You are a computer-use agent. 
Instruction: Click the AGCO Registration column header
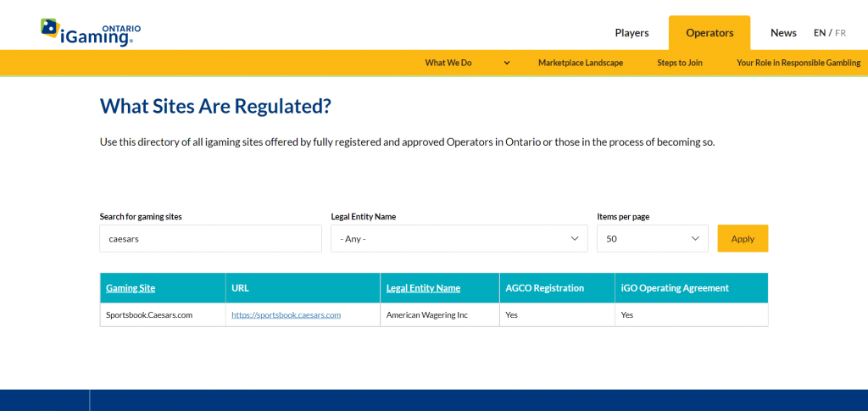557,288
